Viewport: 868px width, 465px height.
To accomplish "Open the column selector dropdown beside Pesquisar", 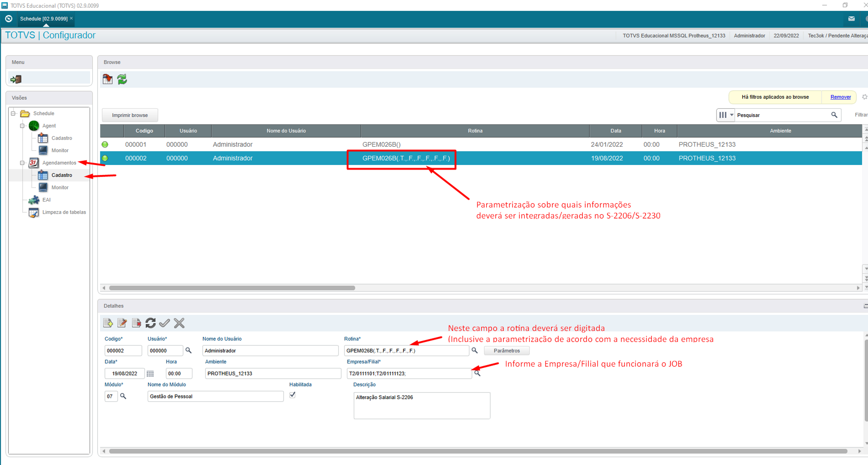I will pyautogui.click(x=725, y=115).
